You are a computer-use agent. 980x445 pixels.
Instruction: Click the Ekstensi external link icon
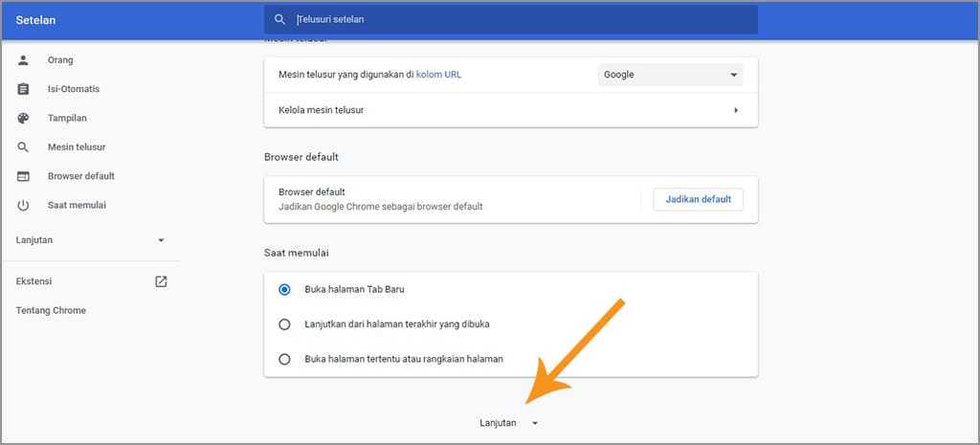(161, 281)
